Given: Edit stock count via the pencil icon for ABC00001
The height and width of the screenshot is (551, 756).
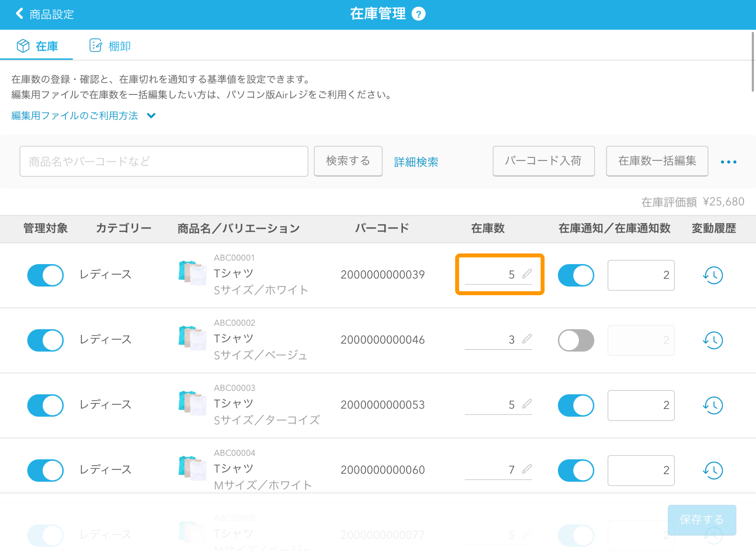Looking at the screenshot, I should click(x=527, y=274).
